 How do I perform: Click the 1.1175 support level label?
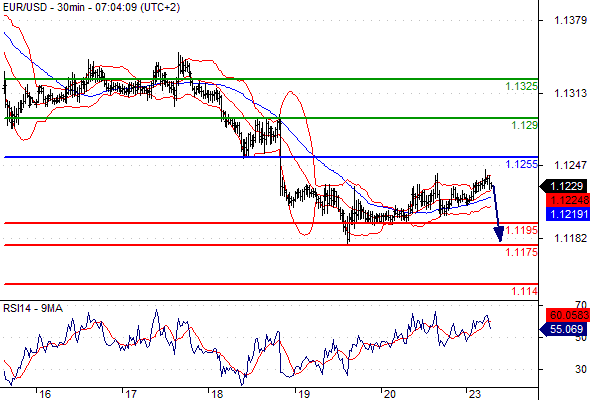[x=521, y=252]
